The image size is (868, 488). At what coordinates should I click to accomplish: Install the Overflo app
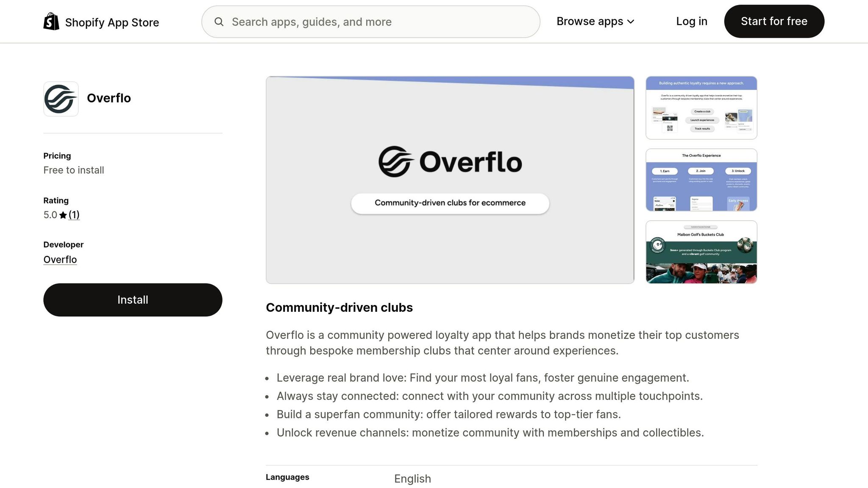(133, 300)
